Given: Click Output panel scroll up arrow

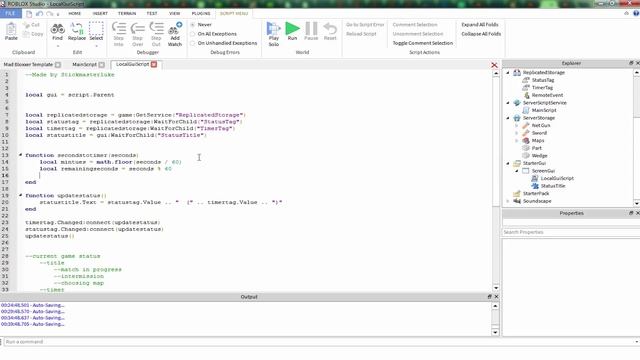Looking at the screenshot, I should point(495,306).
